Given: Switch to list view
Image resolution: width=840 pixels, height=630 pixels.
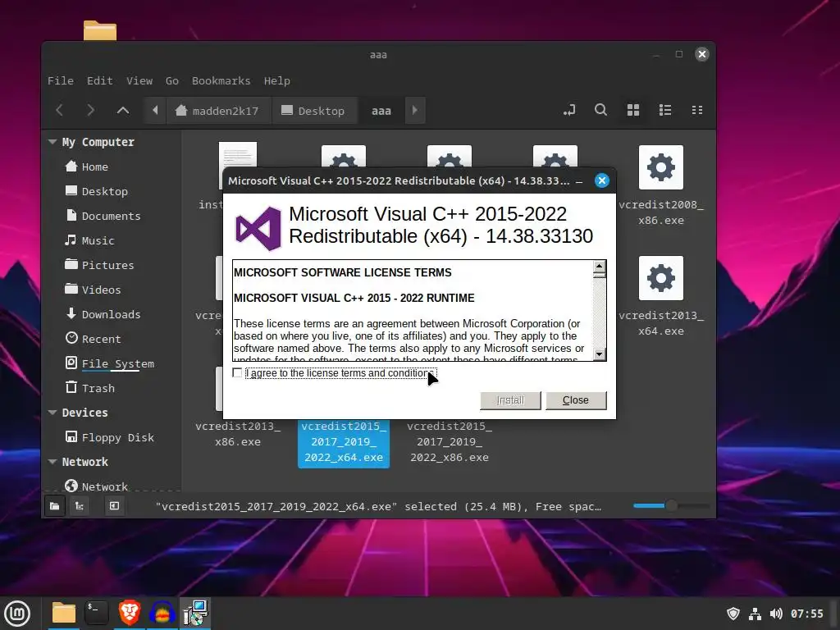Looking at the screenshot, I should 664,111.
